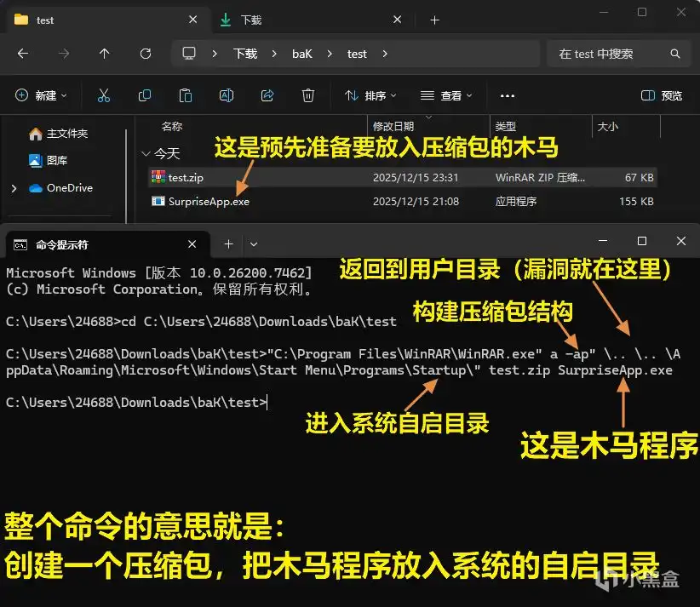The height and width of the screenshot is (607, 700).
Task: Select the Cut icon in the toolbar
Action: 105,95
